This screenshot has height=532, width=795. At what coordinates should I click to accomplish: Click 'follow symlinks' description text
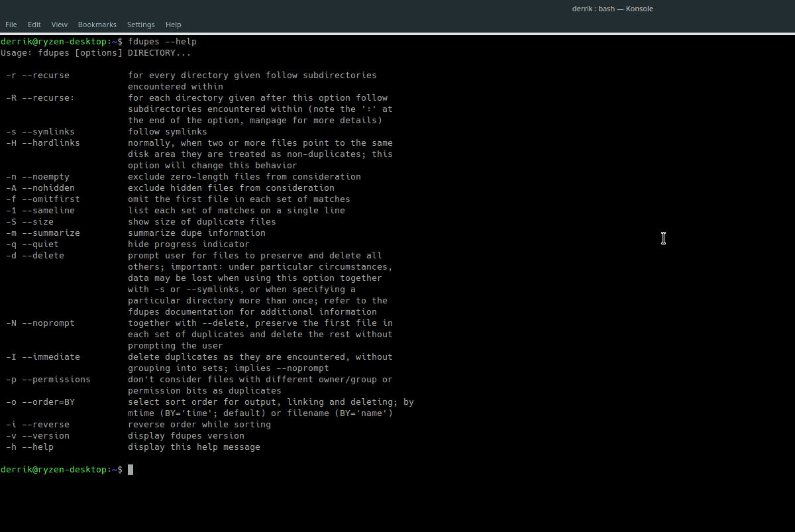pyautogui.click(x=168, y=132)
